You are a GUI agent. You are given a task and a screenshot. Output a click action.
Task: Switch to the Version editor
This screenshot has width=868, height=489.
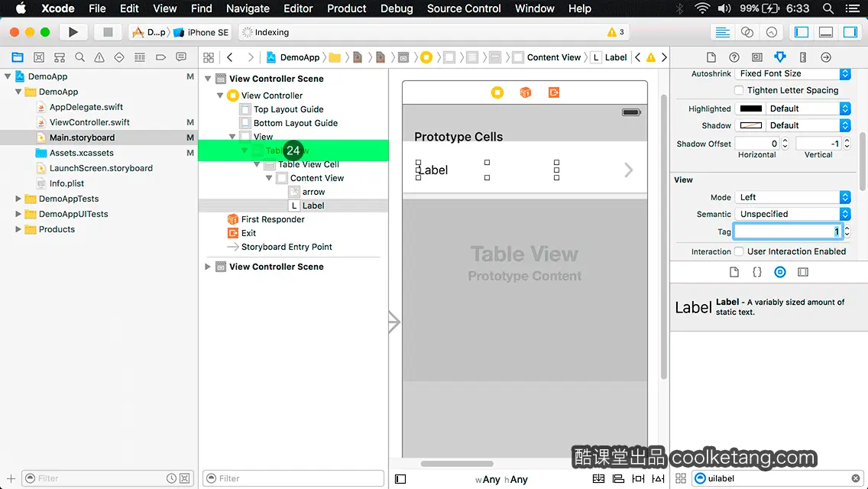coord(771,32)
